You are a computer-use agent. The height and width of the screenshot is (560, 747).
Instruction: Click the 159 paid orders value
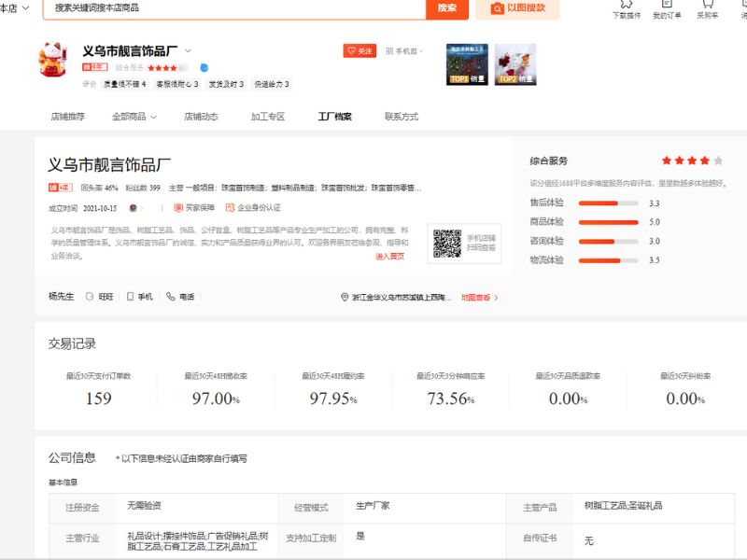tap(99, 399)
